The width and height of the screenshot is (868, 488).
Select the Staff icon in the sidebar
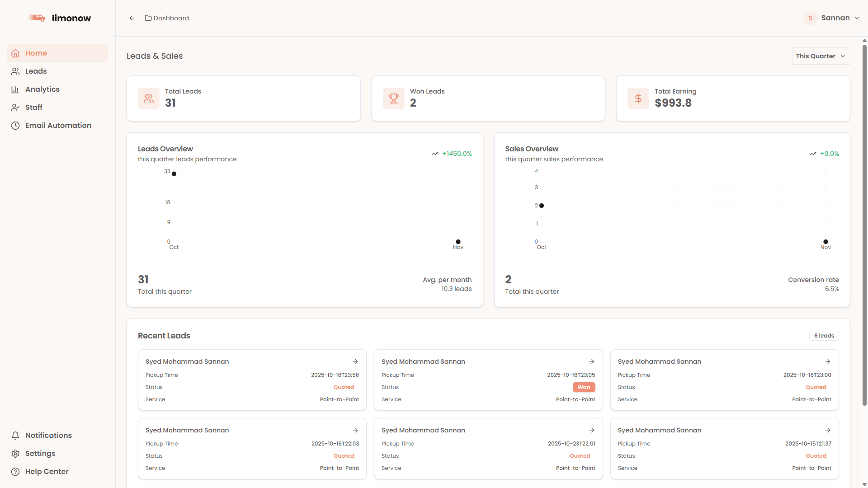point(15,107)
